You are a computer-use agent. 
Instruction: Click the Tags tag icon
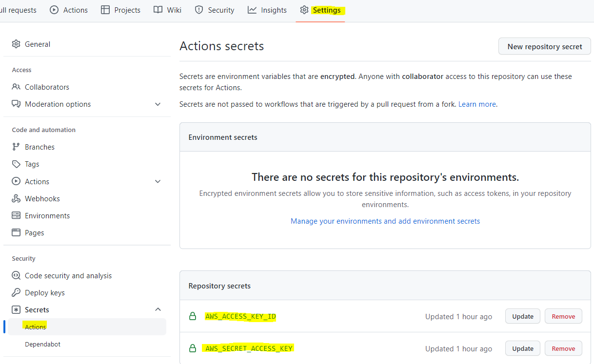click(16, 164)
